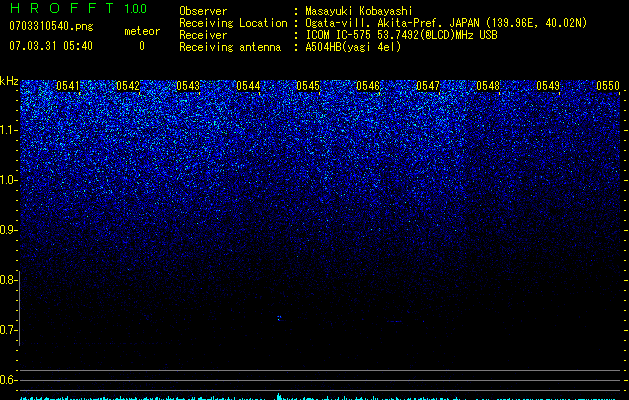
Task: Select the Ogata-vill. Akita-Pref. JAPAN location text
Action: (446, 23)
